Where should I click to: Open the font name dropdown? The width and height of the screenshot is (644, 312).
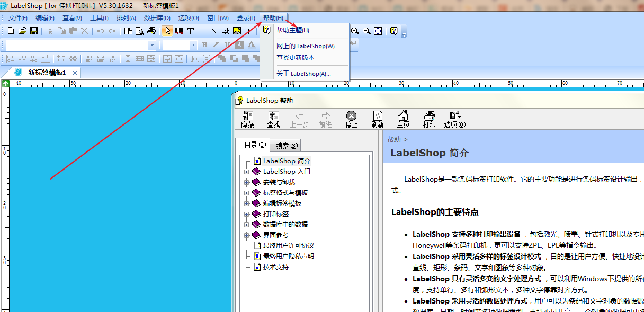[x=152, y=46]
